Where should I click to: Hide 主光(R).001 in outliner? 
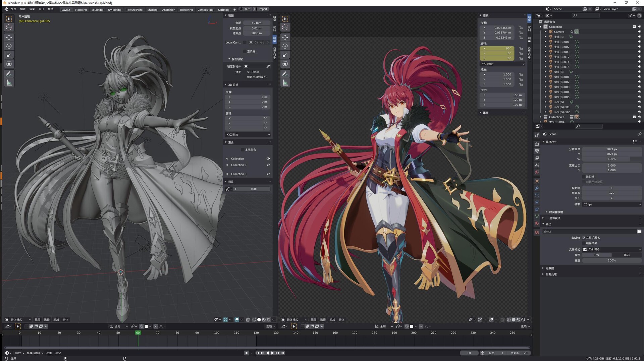(639, 42)
